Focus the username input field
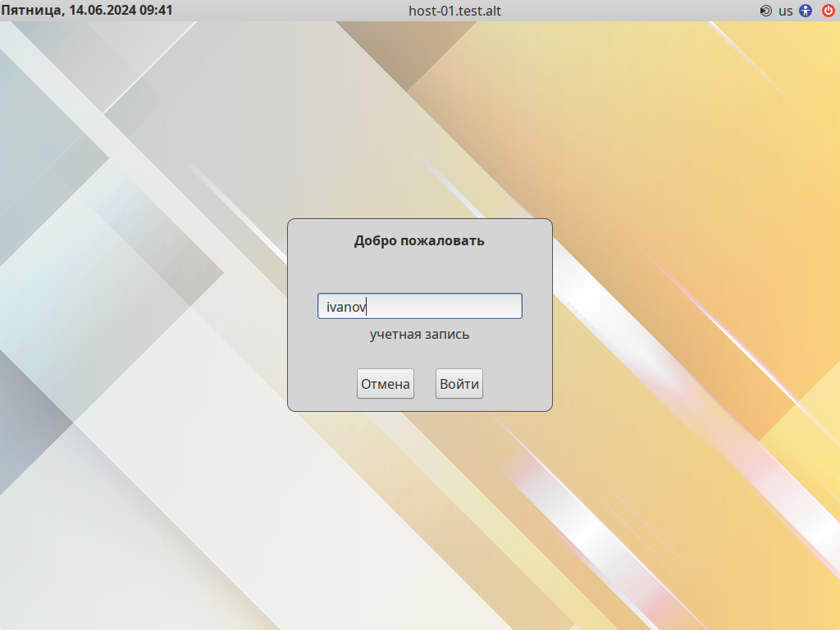The width and height of the screenshot is (840, 630). (419, 306)
